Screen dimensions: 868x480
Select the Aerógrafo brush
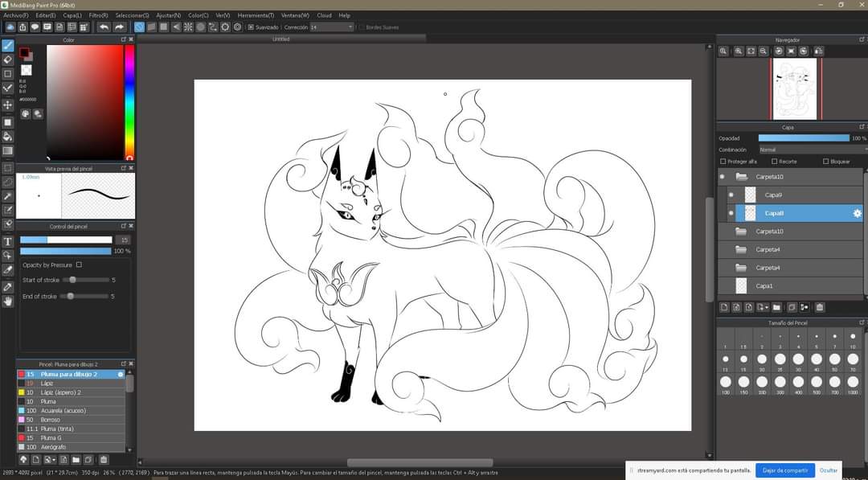click(72, 447)
